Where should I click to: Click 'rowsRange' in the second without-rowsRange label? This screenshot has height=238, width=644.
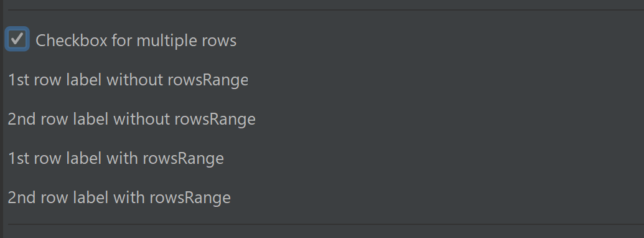click(x=215, y=120)
